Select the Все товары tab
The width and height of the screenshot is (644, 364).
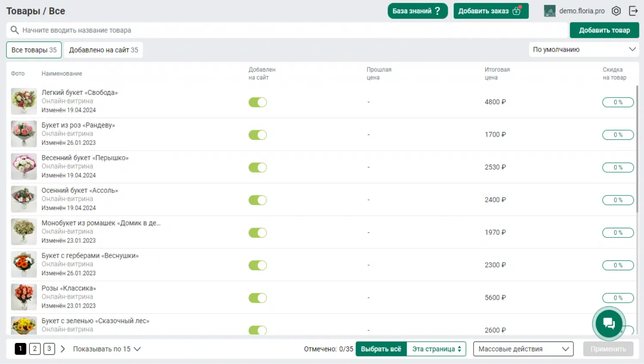point(34,50)
